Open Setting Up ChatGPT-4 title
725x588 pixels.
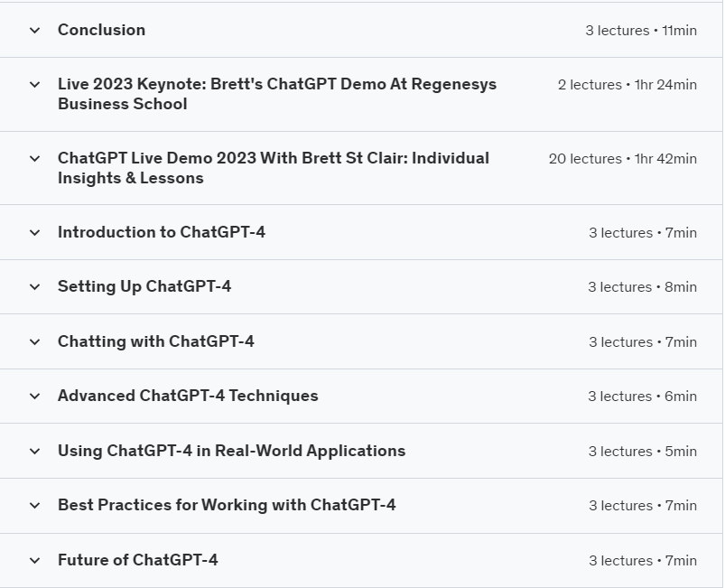(x=144, y=286)
